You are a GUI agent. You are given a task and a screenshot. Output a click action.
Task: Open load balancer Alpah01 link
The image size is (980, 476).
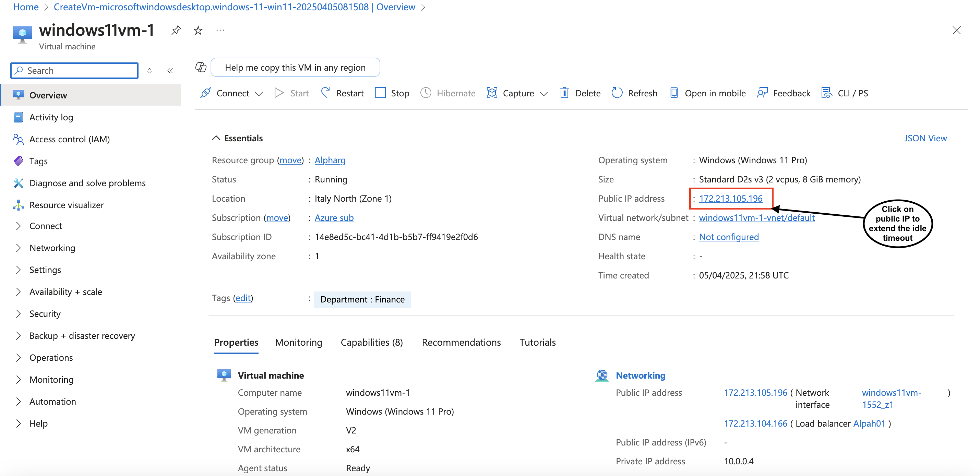pos(869,424)
